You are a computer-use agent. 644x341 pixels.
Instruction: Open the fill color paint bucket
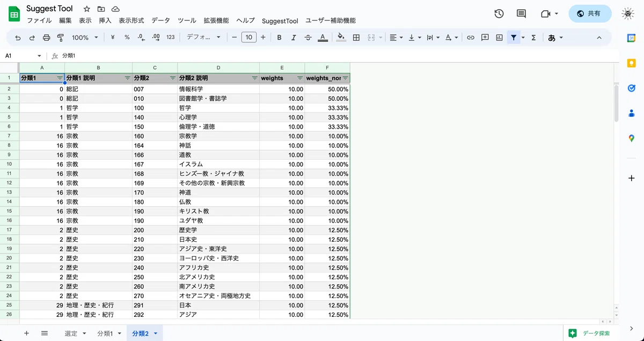tap(341, 38)
